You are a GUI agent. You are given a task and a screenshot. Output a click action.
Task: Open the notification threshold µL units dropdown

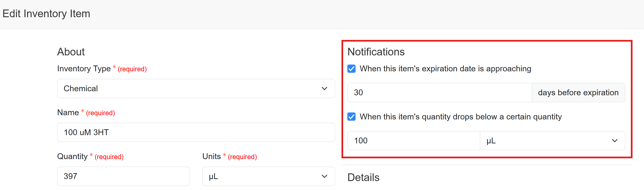coord(552,141)
